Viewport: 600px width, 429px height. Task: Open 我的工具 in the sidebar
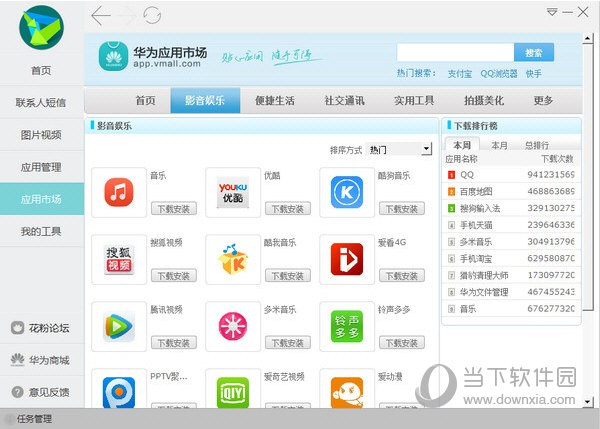(41, 231)
